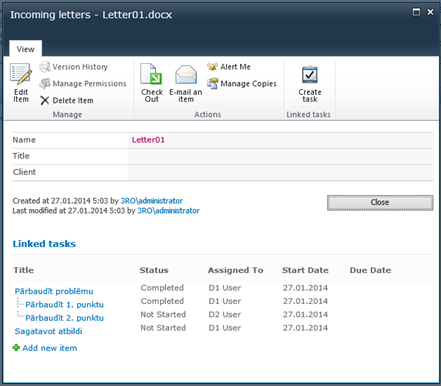Click the Start Date column header
The width and height of the screenshot is (441, 386).
pos(305,270)
